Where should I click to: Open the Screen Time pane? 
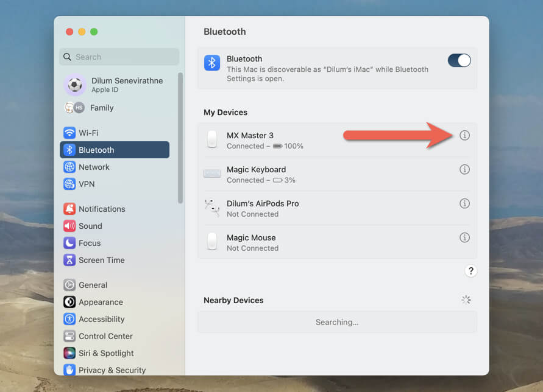pyautogui.click(x=115, y=260)
